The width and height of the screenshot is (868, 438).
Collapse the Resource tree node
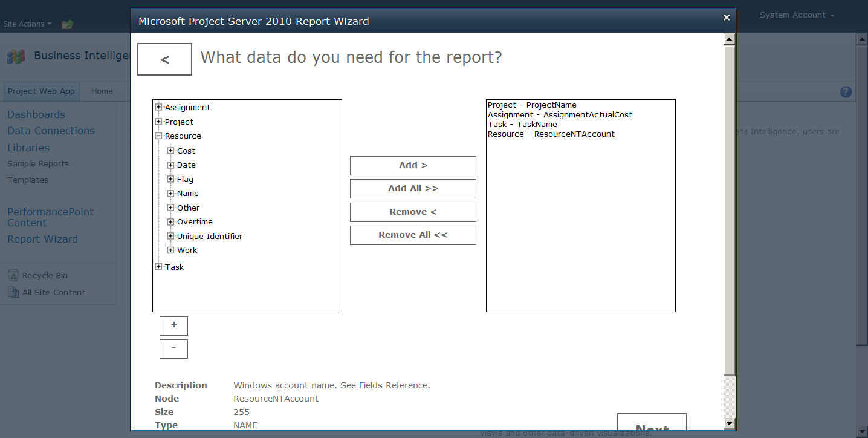159,136
